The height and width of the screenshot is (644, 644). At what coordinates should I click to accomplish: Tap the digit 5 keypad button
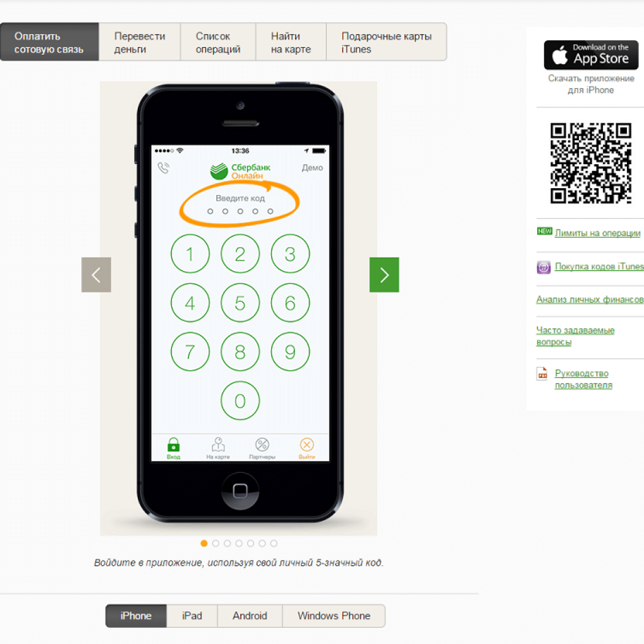point(240,303)
